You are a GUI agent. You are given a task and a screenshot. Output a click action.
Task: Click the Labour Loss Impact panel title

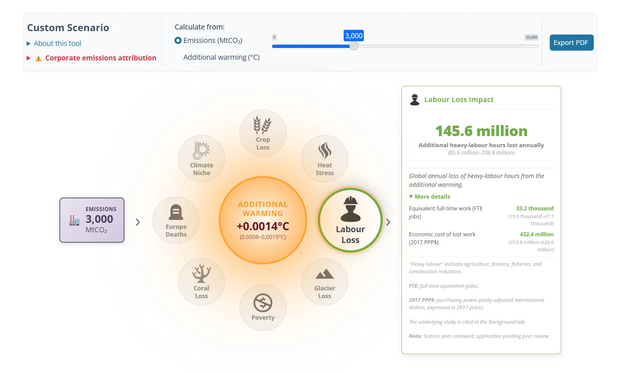coord(459,100)
